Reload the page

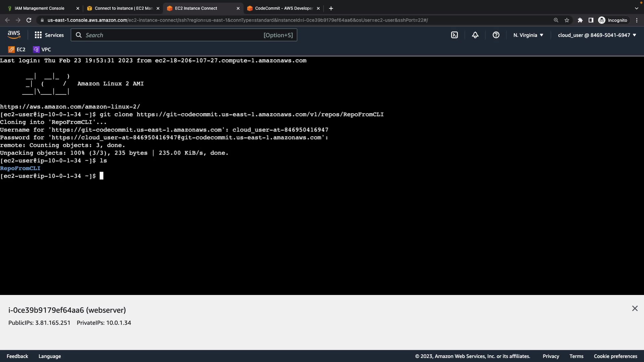tap(29, 20)
